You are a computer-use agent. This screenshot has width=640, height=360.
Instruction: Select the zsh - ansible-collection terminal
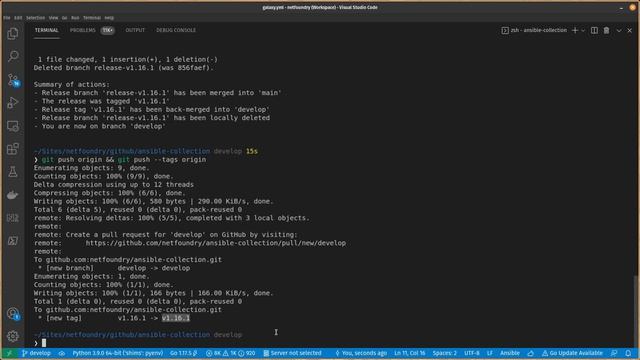[534, 30]
